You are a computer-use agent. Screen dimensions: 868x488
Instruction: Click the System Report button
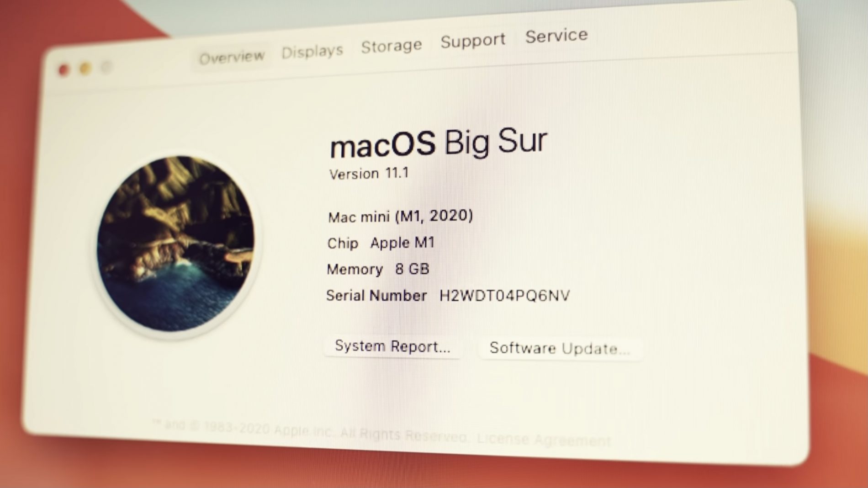[x=392, y=346]
